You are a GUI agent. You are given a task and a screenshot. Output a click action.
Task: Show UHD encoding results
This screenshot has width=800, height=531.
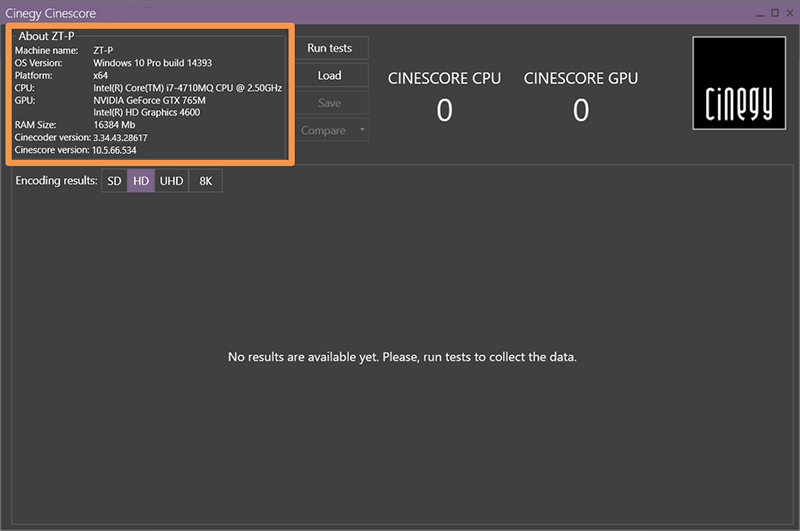[171, 181]
